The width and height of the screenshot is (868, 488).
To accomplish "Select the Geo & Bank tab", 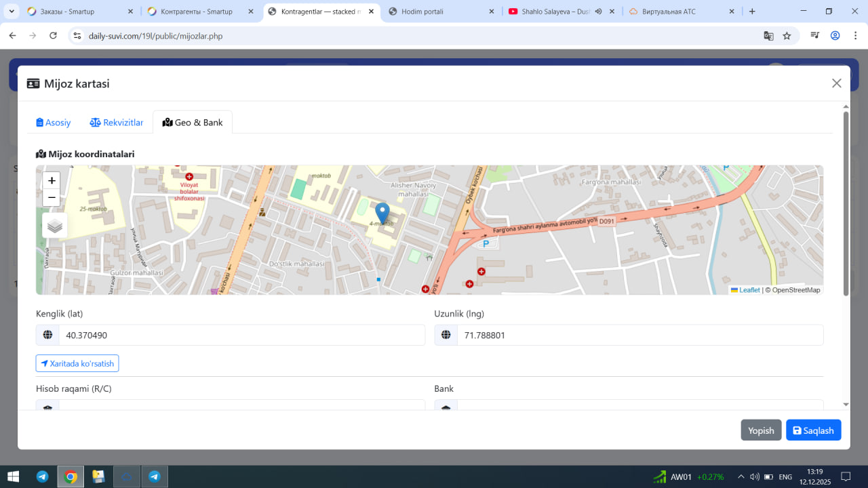I will (193, 123).
